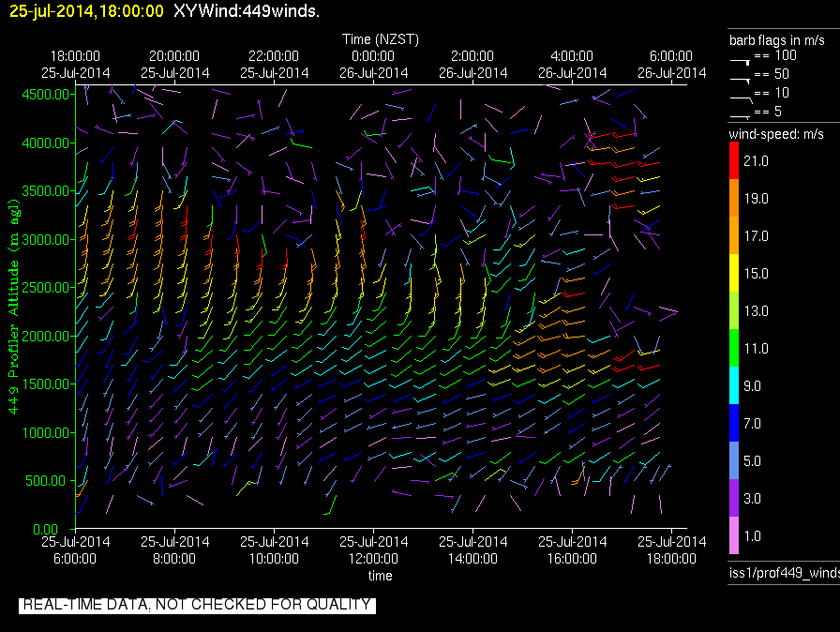Click the 9.0 wind-speed scale number

pos(752,386)
